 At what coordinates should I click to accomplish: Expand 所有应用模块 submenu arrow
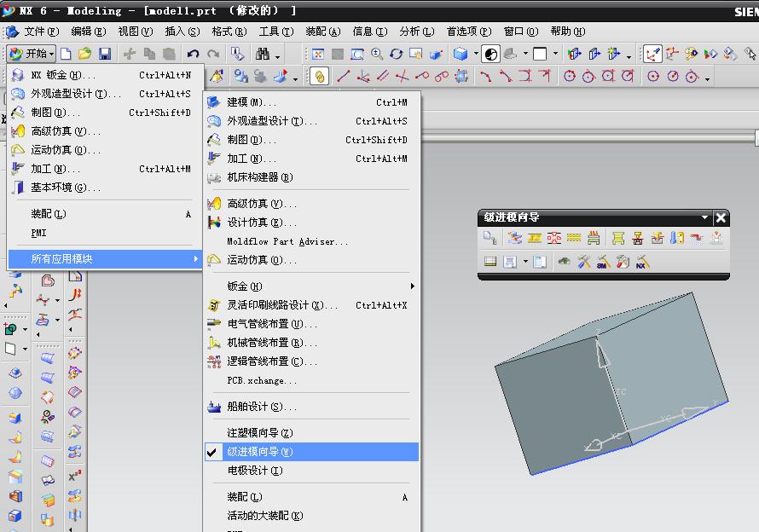pyautogui.click(x=195, y=259)
